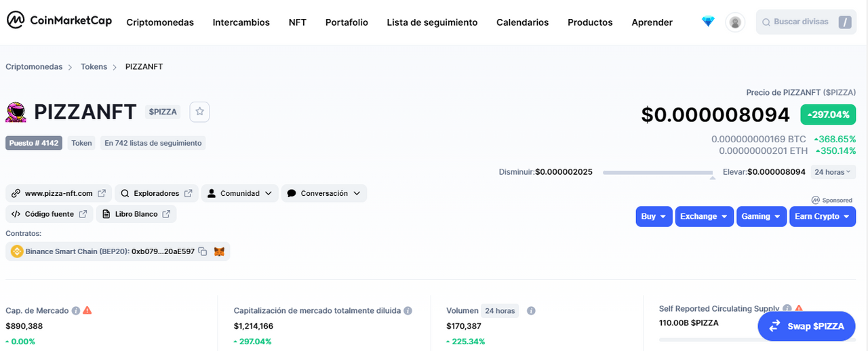Click the CoinMarketCap logo
868x351 pixels.
click(x=59, y=21)
